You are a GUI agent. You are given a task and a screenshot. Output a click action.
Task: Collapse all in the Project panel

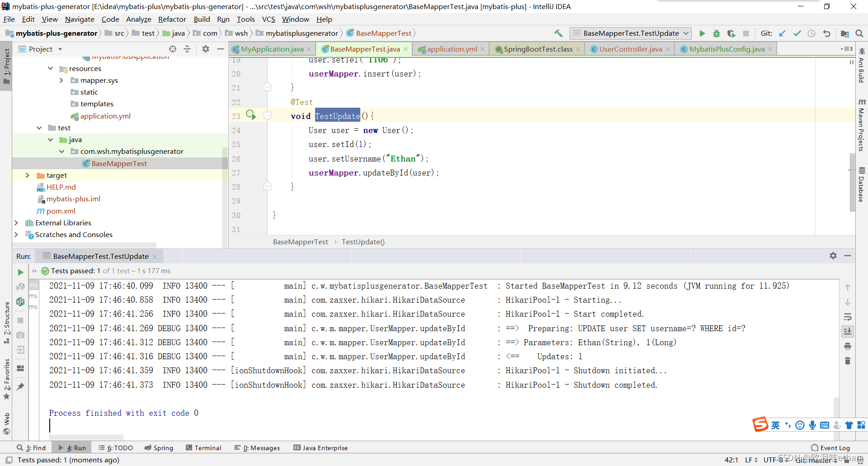(187, 49)
